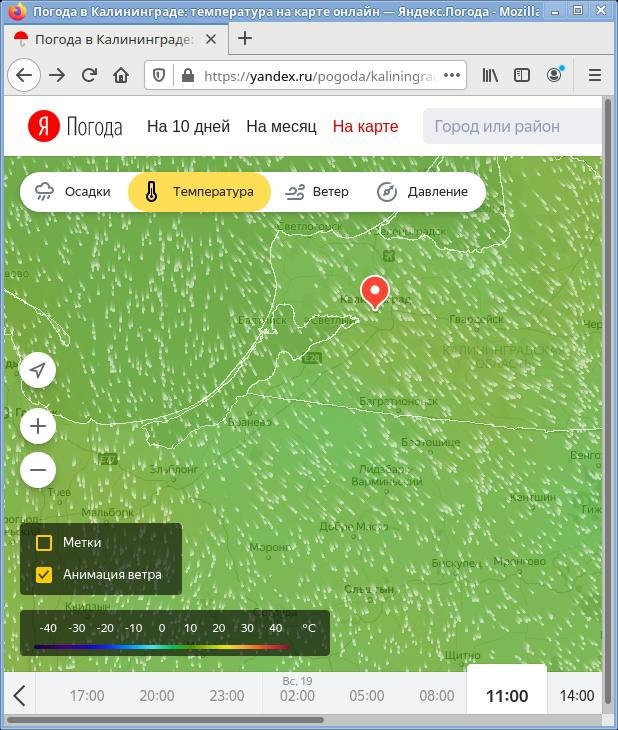Disable the Анимация ветра checkbox
The height and width of the screenshot is (730, 618).
(44, 575)
